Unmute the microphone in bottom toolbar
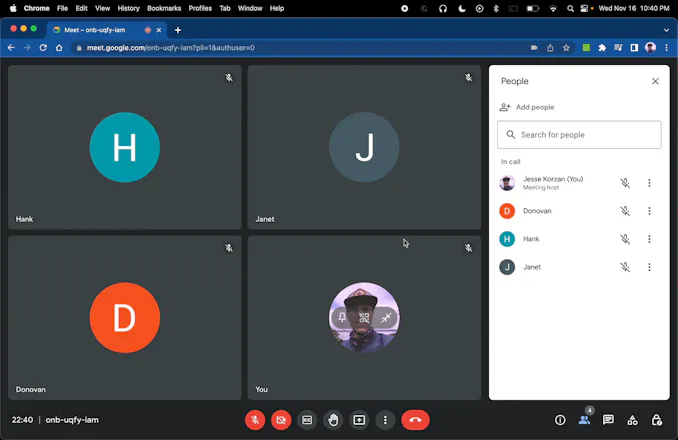 255,420
